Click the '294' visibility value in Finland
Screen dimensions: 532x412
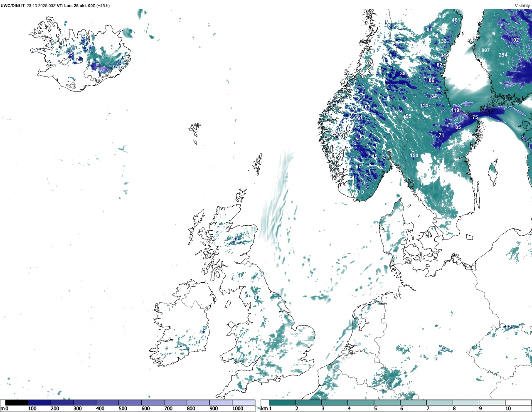503,55
